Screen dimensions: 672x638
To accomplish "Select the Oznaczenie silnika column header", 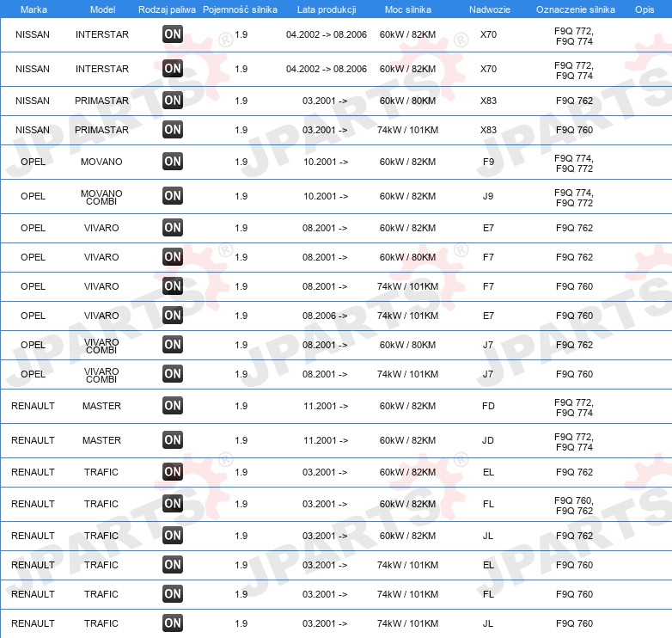I will (x=576, y=9).
